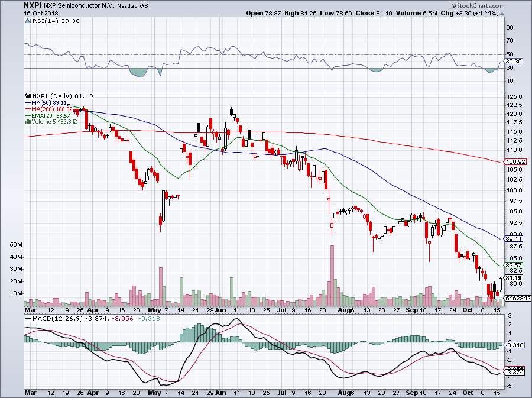This screenshot has width=532, height=398.
Task: Select the -0.318 value in MACD legend
Action: (x=148, y=319)
